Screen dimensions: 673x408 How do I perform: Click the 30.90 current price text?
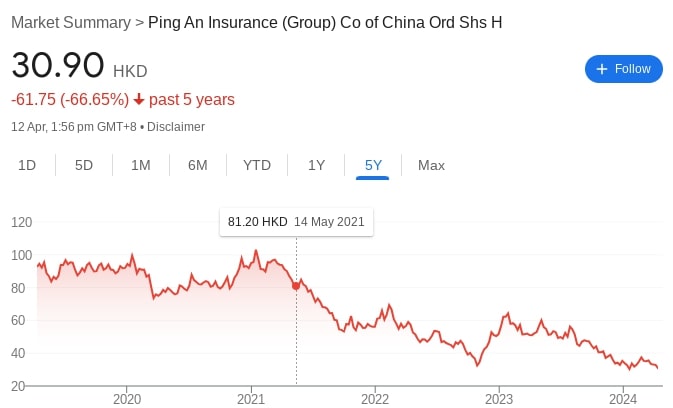(58, 66)
